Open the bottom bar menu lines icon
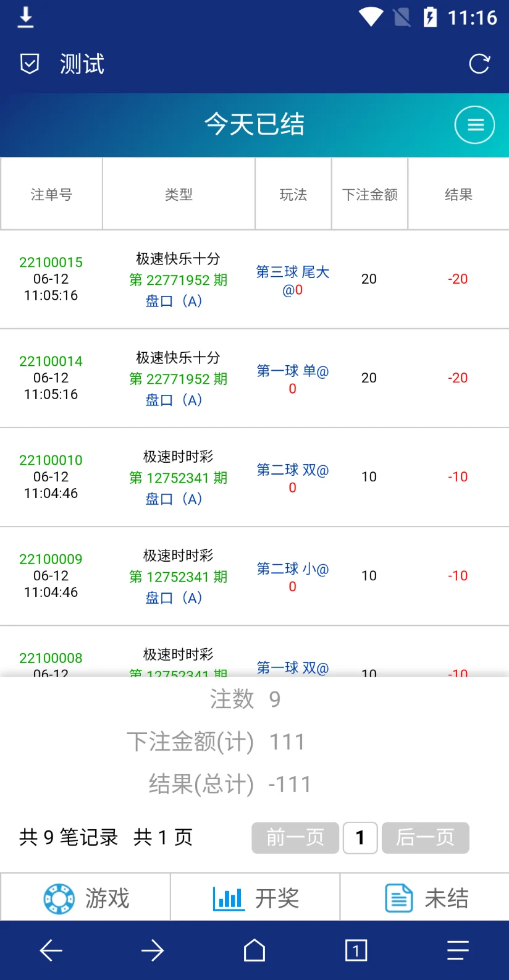Viewport: 509px width, 980px height. click(458, 950)
